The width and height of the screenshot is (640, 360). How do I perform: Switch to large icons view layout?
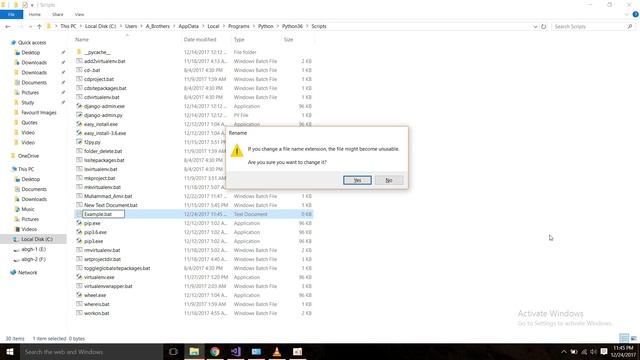(633, 338)
